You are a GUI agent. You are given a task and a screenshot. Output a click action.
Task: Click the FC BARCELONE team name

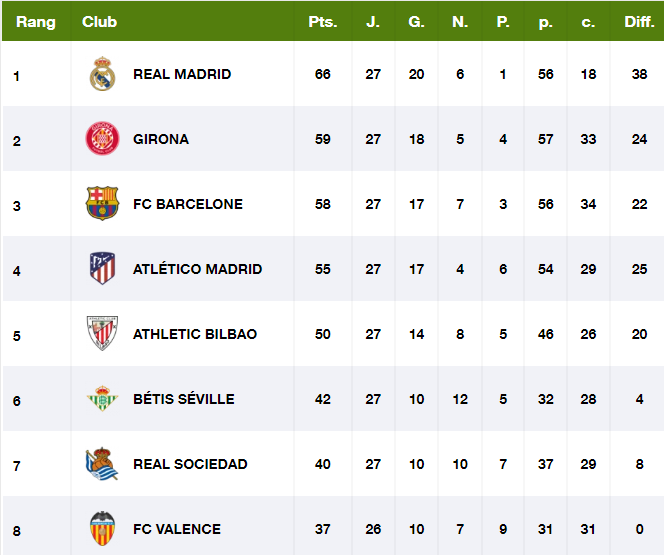(188, 204)
